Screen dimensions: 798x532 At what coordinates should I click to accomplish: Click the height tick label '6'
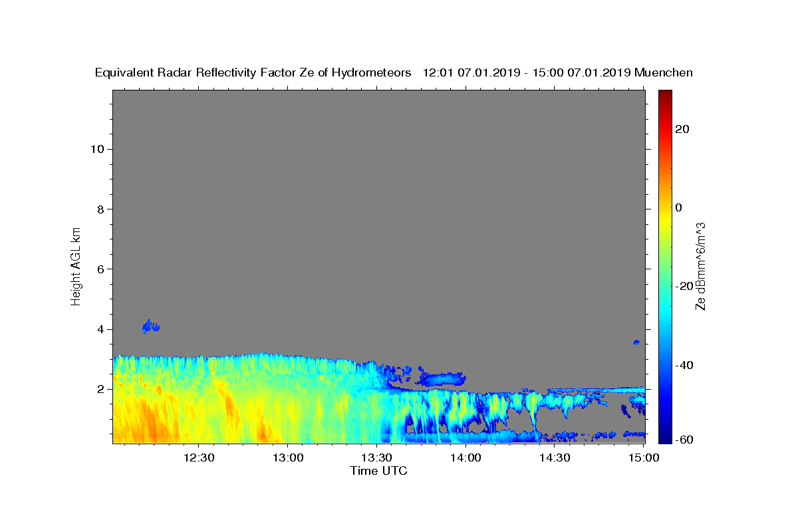pos(100,269)
